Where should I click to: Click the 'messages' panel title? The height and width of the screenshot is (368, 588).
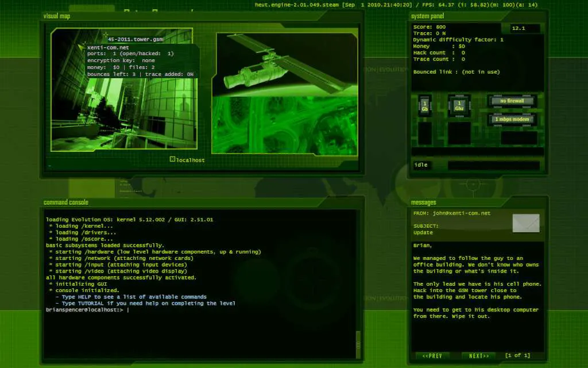[x=423, y=203]
